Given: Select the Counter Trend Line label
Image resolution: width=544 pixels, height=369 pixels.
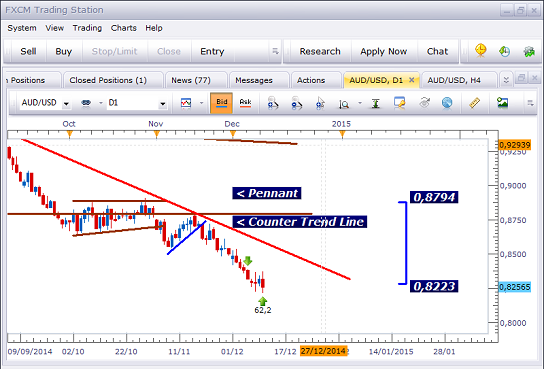Looking at the screenshot, I should [x=300, y=222].
